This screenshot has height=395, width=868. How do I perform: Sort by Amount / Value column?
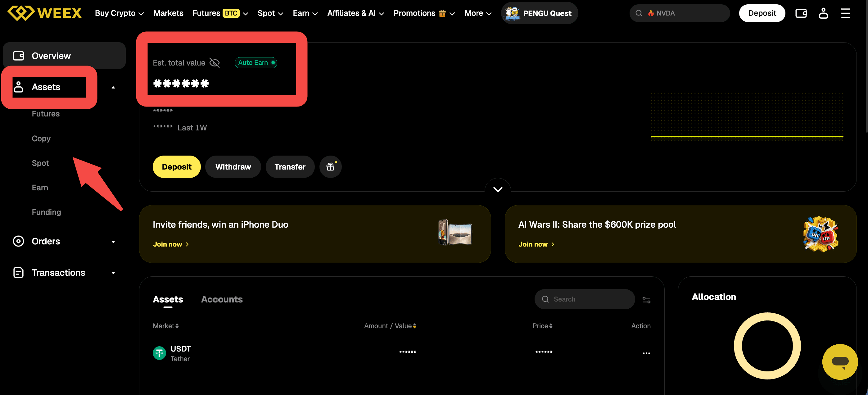390,325
